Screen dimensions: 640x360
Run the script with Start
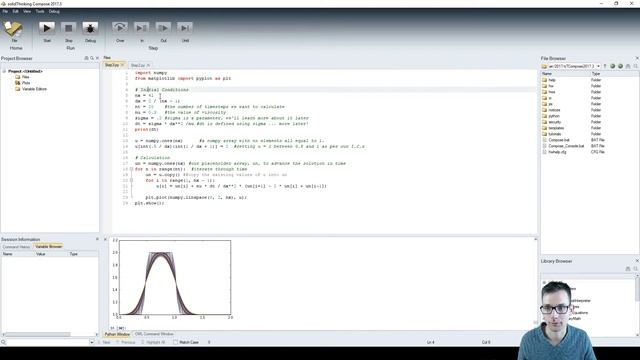click(x=47, y=29)
